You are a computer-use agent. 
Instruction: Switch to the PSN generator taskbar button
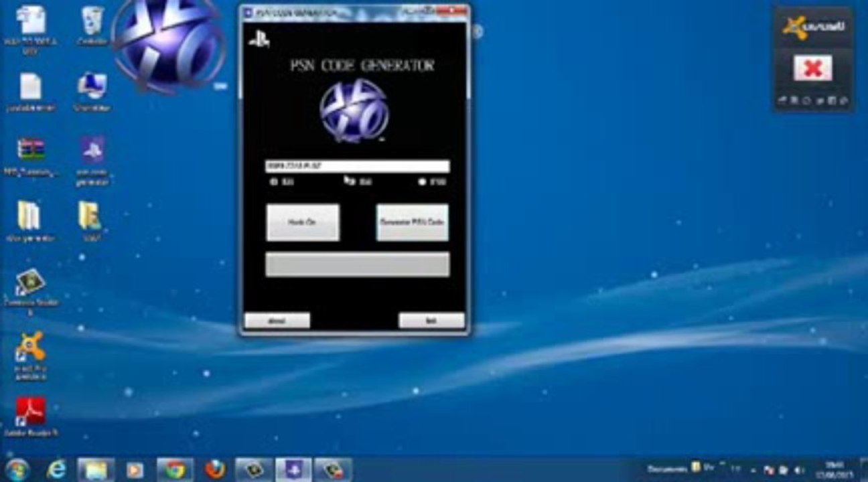(293, 470)
